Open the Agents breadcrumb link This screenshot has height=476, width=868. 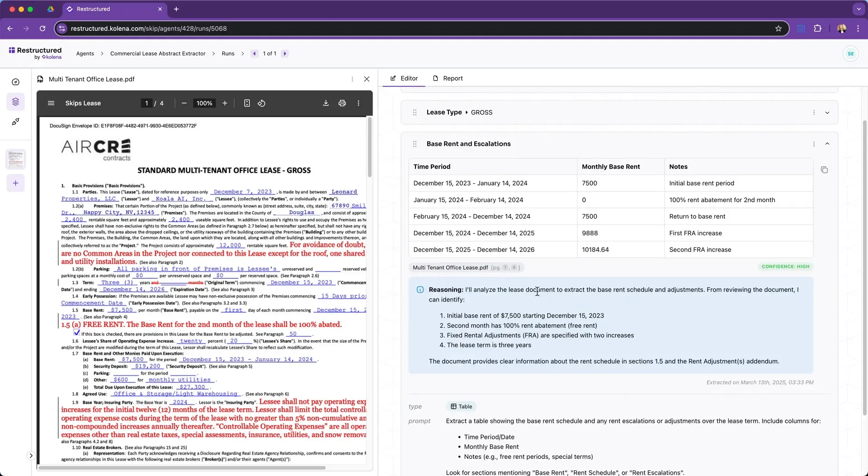pos(85,53)
